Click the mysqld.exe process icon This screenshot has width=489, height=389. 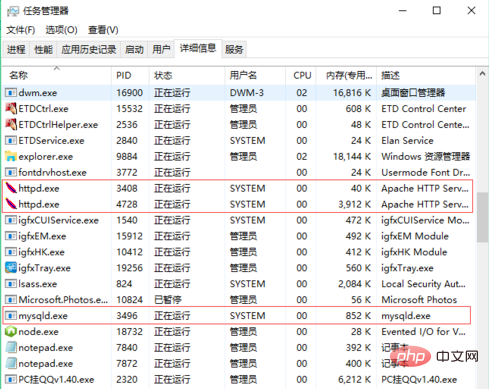11,316
